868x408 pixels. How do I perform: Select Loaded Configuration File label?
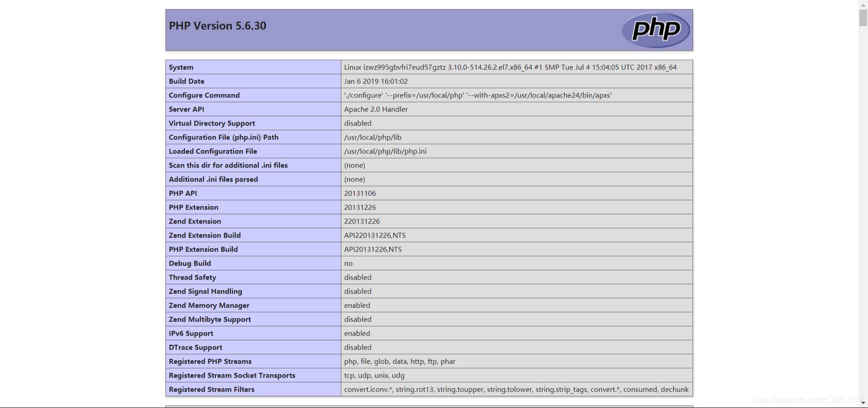[213, 151]
